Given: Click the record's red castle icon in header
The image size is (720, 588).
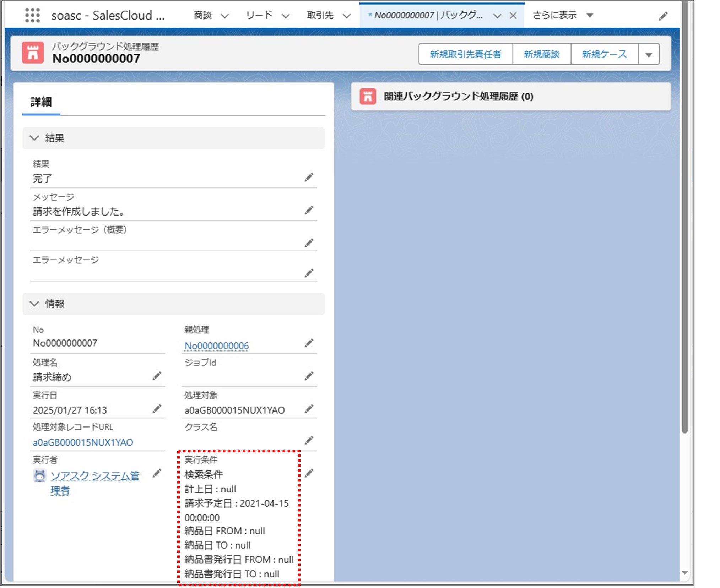Looking at the screenshot, I should pos(33,53).
